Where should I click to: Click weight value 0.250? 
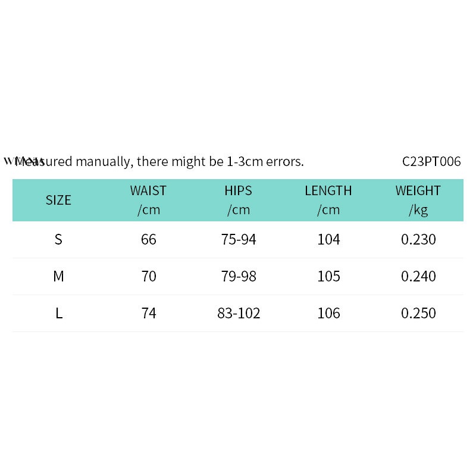tap(418, 314)
